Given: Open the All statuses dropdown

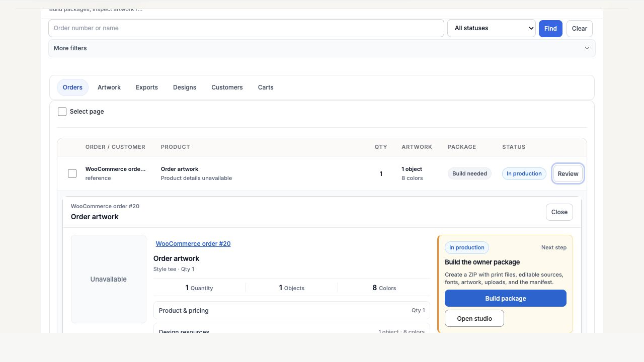Looking at the screenshot, I should tap(491, 28).
